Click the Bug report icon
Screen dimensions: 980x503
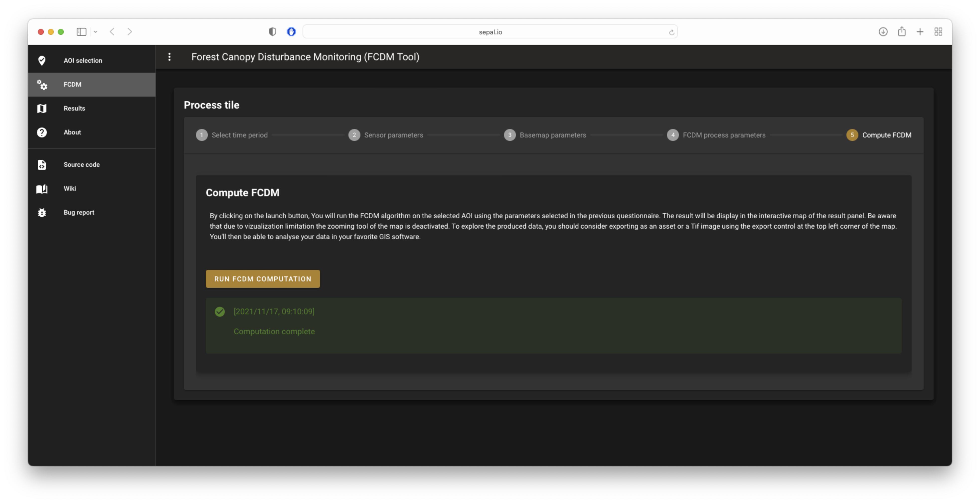point(42,212)
